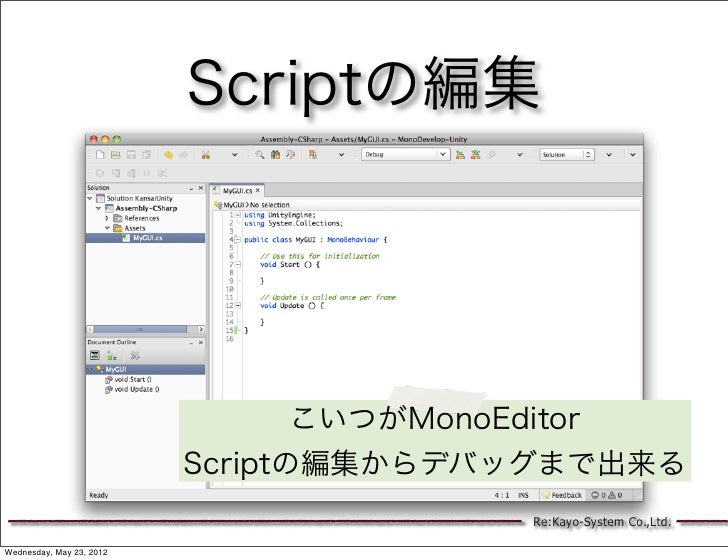728x560 pixels.
Task: Click the Cut scissors icon
Action: click(206, 155)
